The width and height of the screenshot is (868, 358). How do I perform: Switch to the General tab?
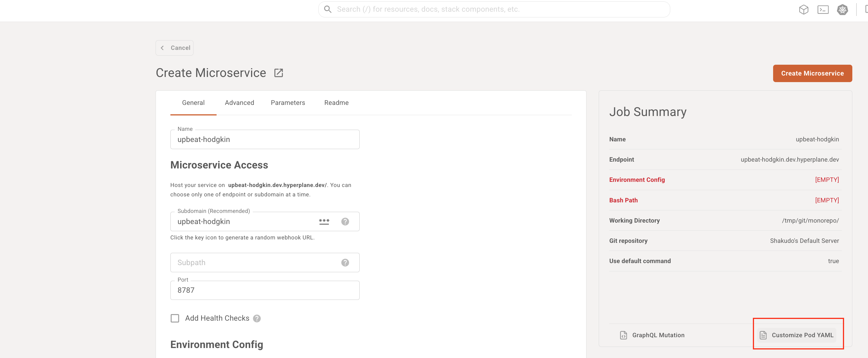pos(193,103)
